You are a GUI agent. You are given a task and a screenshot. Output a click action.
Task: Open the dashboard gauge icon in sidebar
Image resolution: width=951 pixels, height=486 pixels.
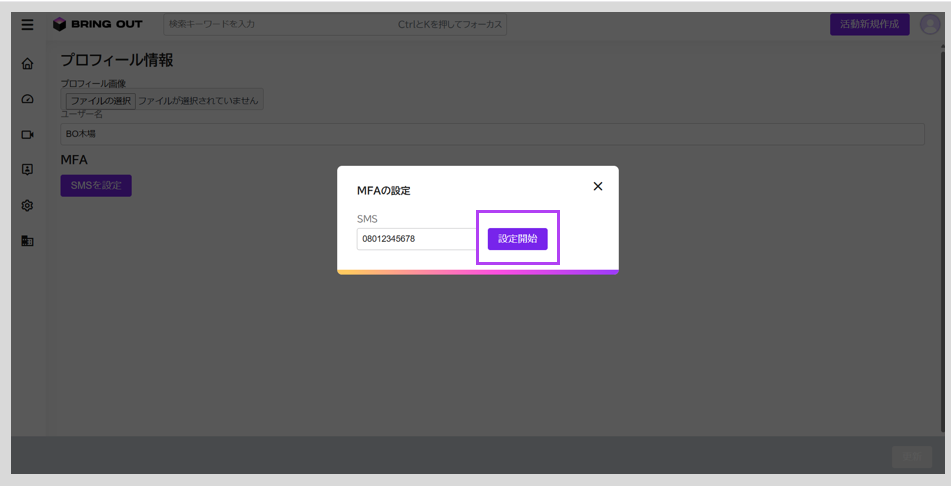[x=27, y=99]
